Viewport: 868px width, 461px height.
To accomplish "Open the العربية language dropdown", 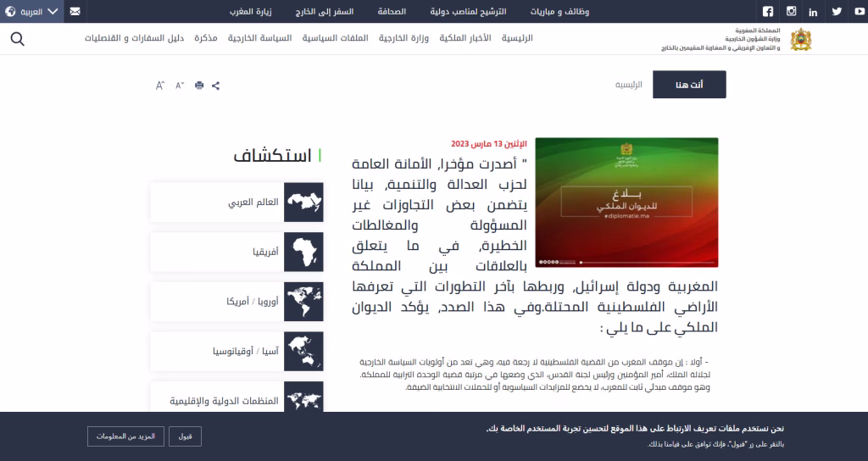I will click(31, 12).
